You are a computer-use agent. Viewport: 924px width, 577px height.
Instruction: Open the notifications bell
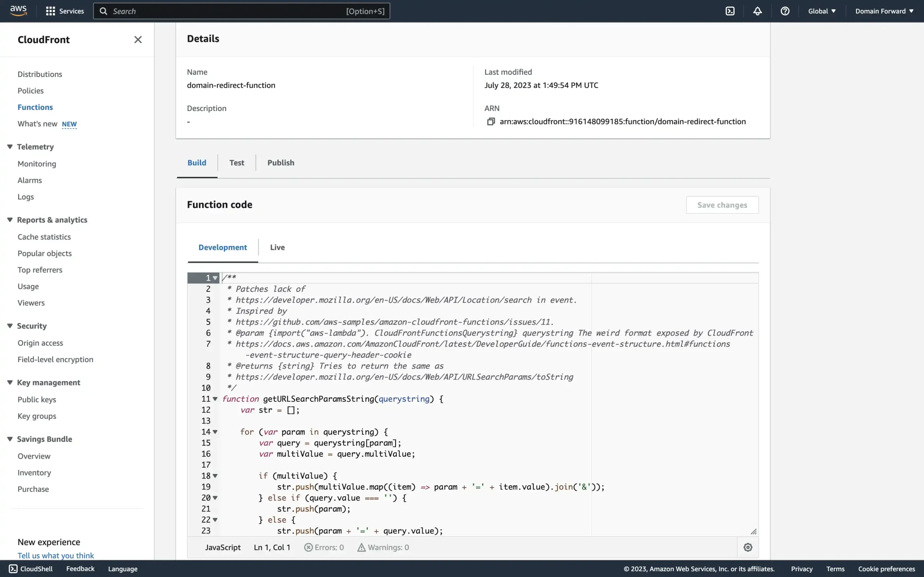[x=758, y=11]
